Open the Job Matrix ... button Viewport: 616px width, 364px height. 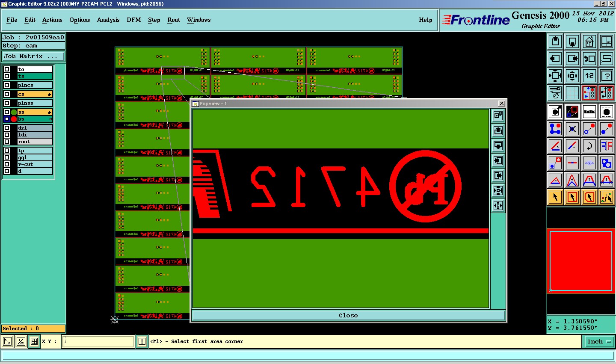click(x=33, y=56)
